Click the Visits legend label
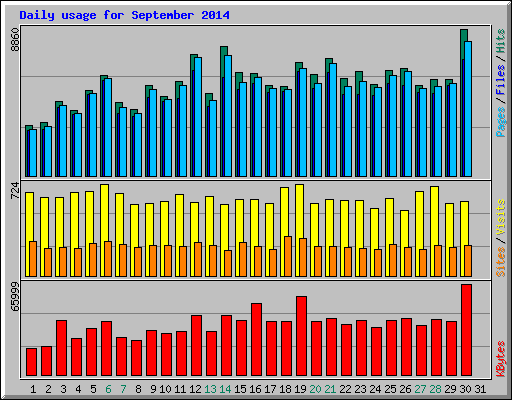This screenshot has width=512, height=400. click(x=501, y=218)
